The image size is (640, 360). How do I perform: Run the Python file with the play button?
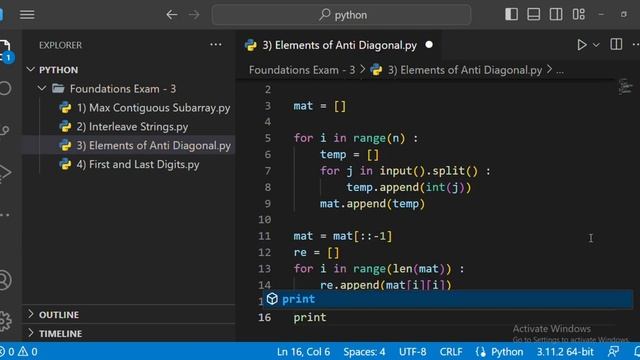click(582, 45)
